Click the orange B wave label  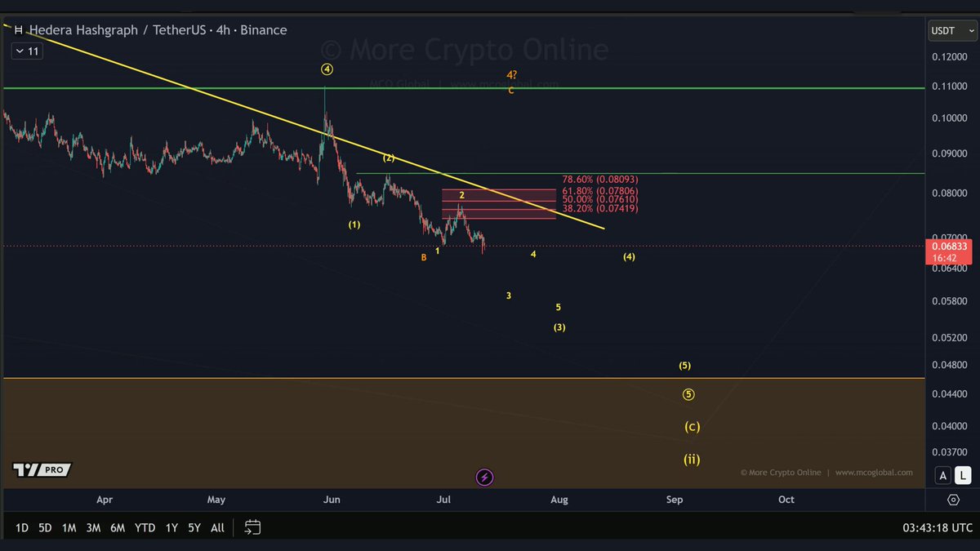point(424,258)
